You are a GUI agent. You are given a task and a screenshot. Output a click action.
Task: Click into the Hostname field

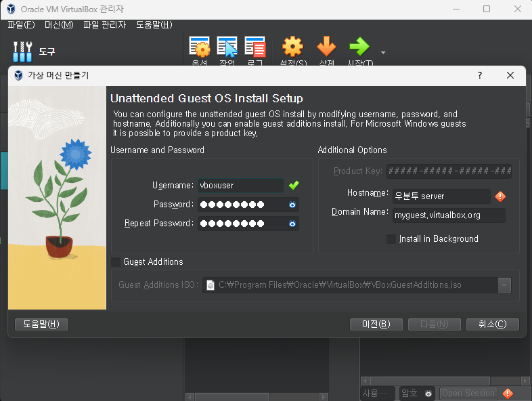pyautogui.click(x=441, y=196)
